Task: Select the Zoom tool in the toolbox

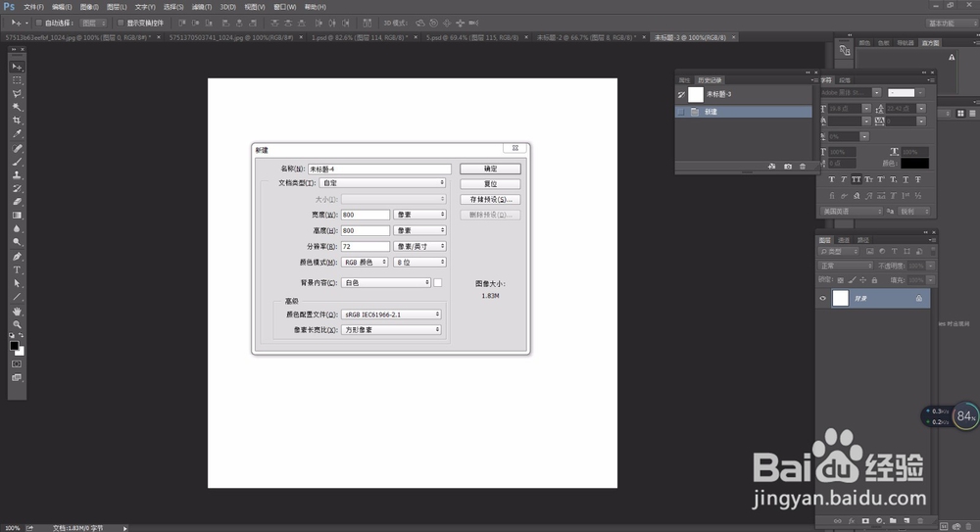Action: point(17,324)
